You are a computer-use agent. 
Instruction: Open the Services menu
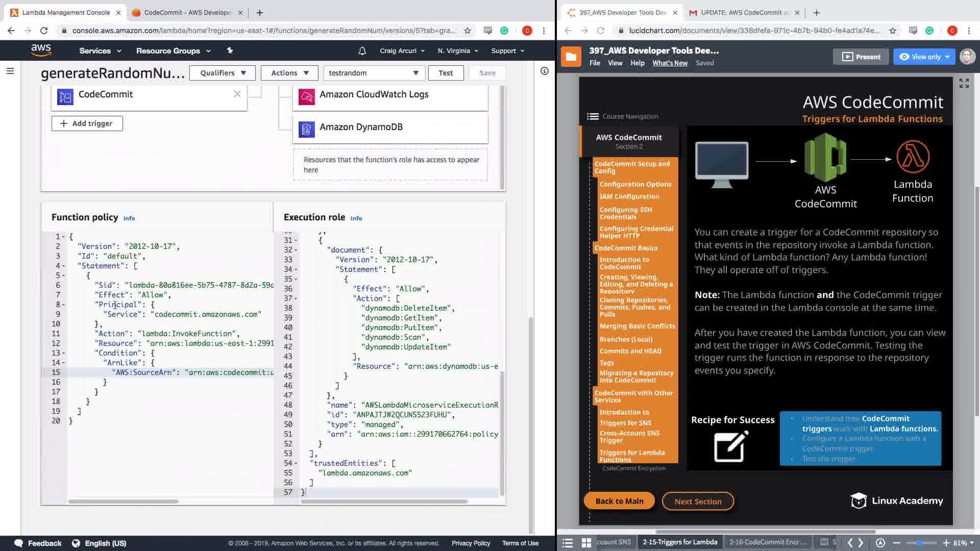pos(100,51)
